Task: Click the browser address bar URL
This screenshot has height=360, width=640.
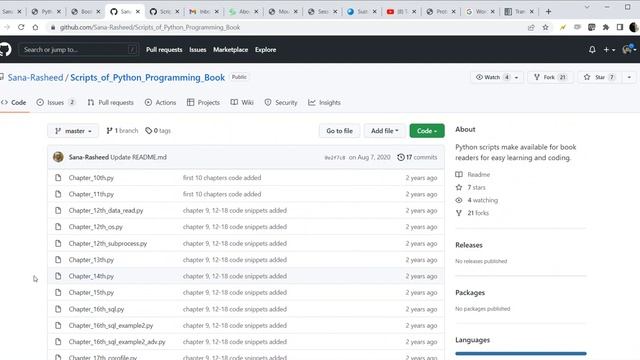Action: [x=150, y=27]
